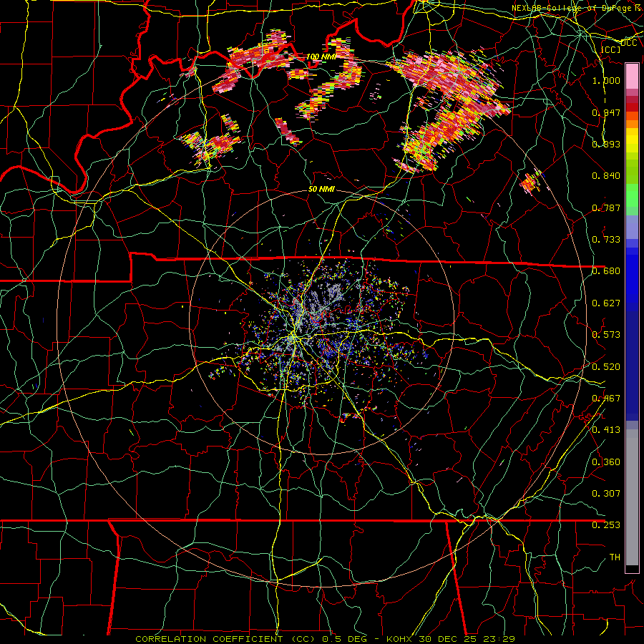Click the 0.5 DEG elevation angle text
The image size is (644, 644).
click(x=344, y=639)
